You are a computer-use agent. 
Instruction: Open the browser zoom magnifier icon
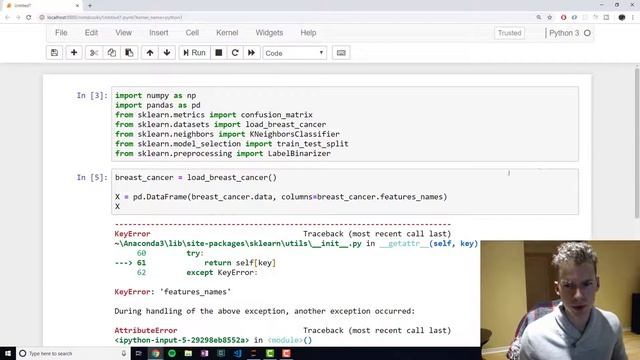click(x=539, y=18)
